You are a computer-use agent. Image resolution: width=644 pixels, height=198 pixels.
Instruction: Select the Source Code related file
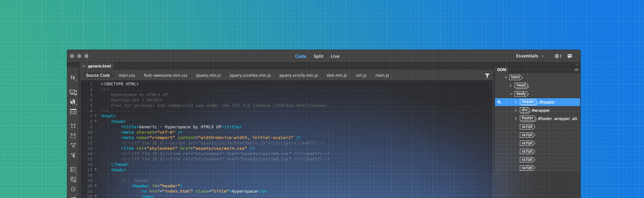[98, 75]
